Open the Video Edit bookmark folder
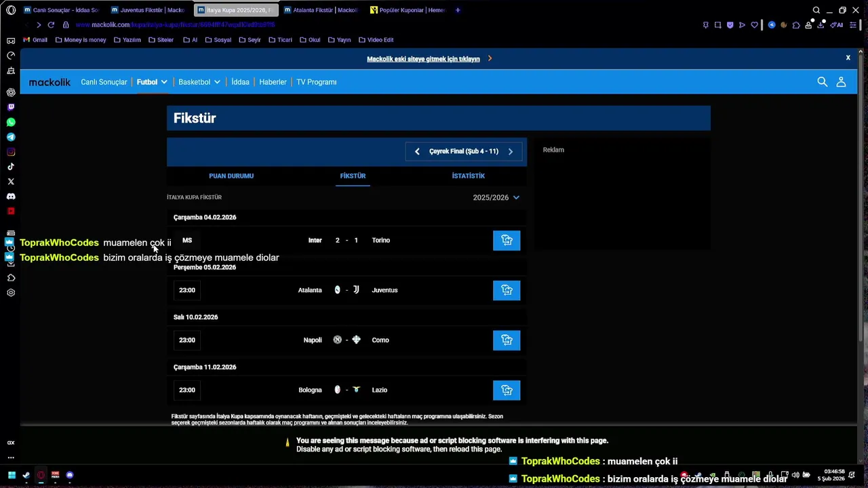Image resolution: width=868 pixels, height=488 pixels. (x=376, y=40)
